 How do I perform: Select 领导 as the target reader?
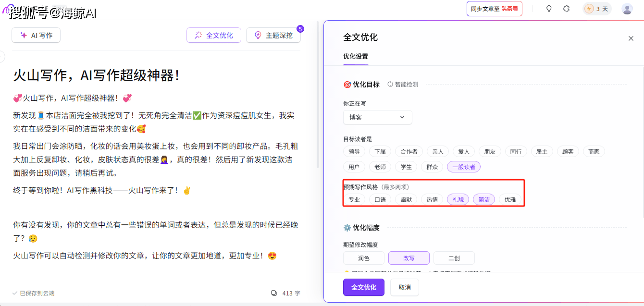pyautogui.click(x=354, y=151)
